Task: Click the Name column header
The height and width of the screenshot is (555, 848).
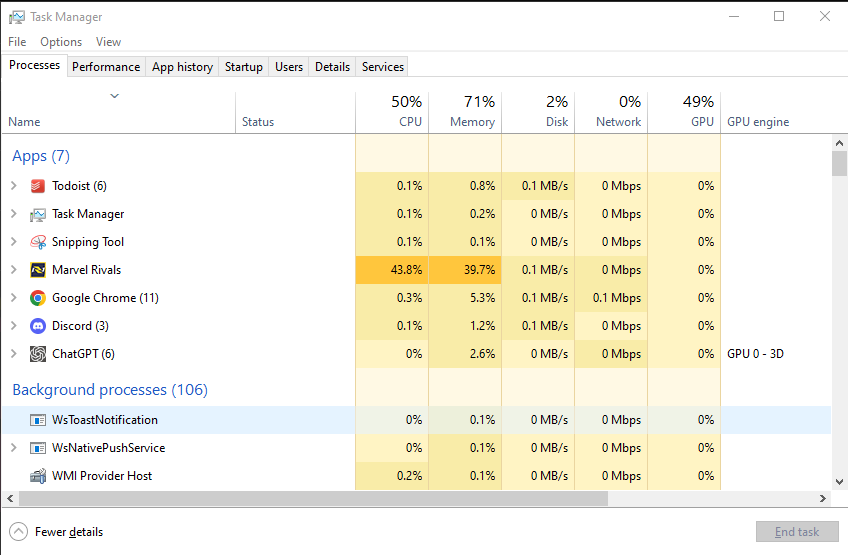Action: click(118, 112)
